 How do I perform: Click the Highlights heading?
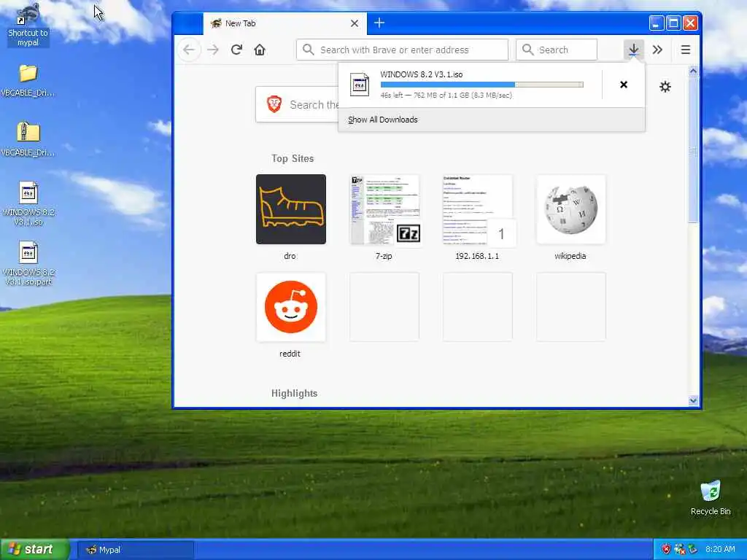(x=295, y=393)
